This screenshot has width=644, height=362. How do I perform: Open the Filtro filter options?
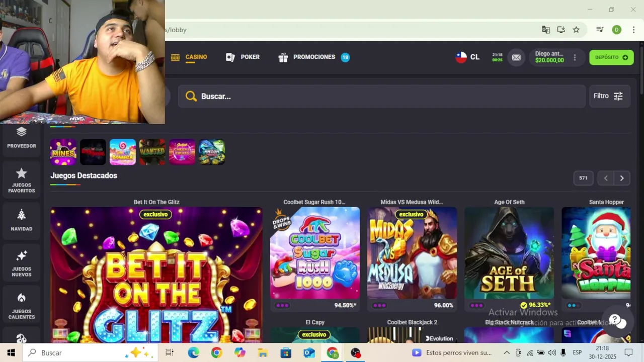pyautogui.click(x=609, y=96)
